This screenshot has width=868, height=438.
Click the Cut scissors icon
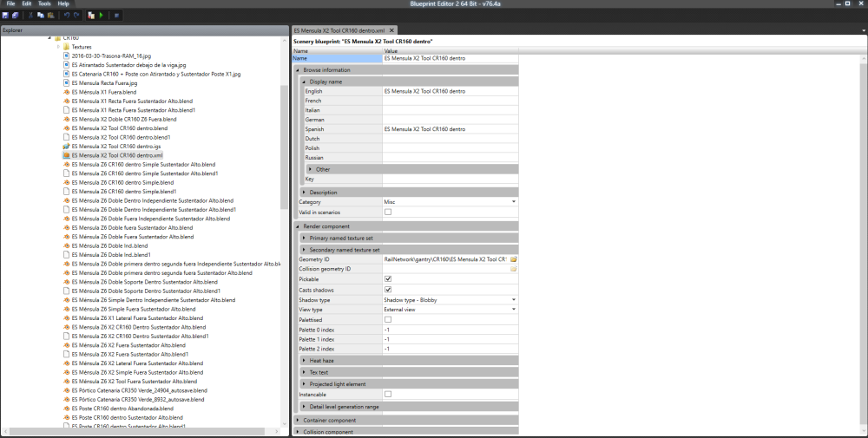point(30,16)
